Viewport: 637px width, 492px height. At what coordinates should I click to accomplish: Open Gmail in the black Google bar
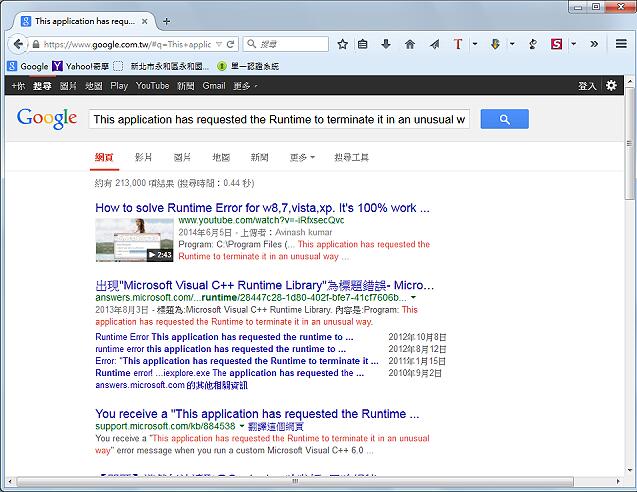tap(214, 86)
